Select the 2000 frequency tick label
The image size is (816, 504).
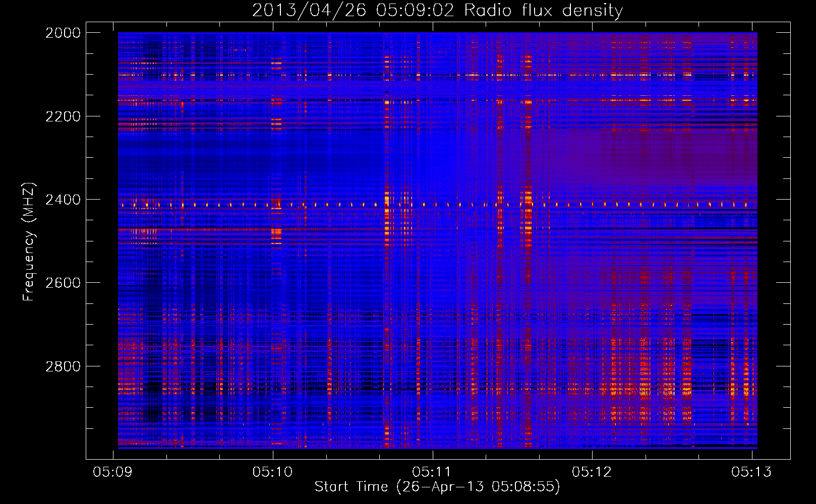[x=63, y=33]
